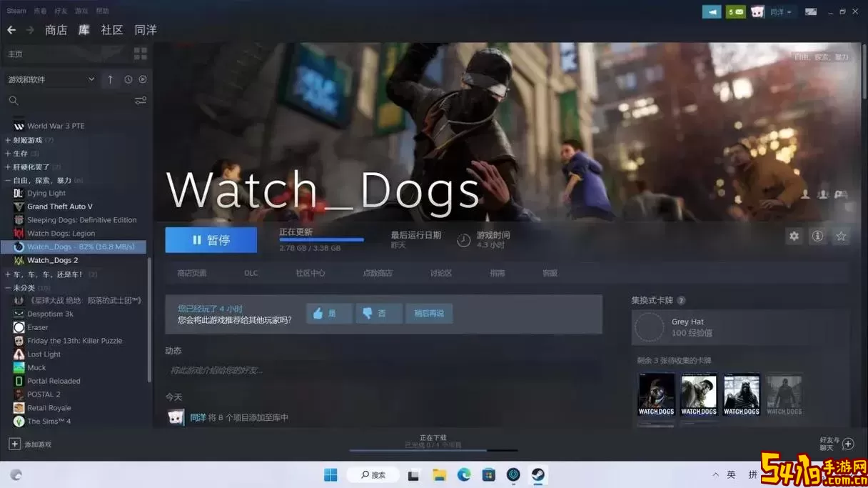Select Watch_Dogs 2 in library list
The image size is (868, 488).
53,260
